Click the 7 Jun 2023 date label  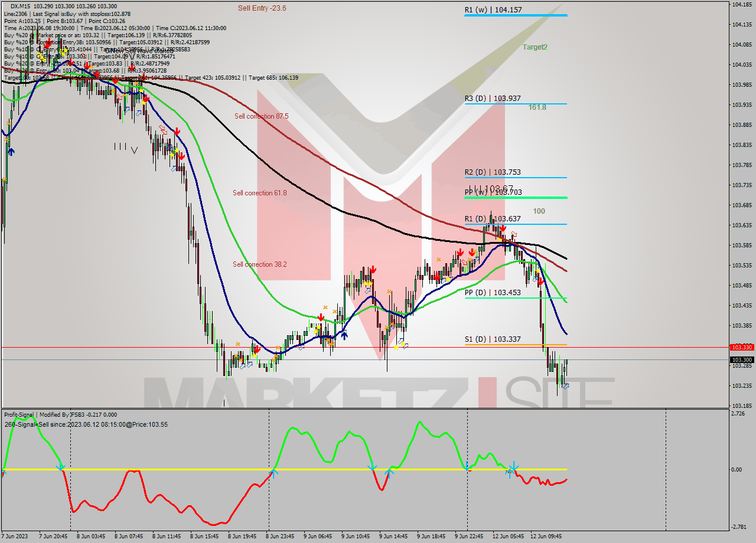(14, 537)
